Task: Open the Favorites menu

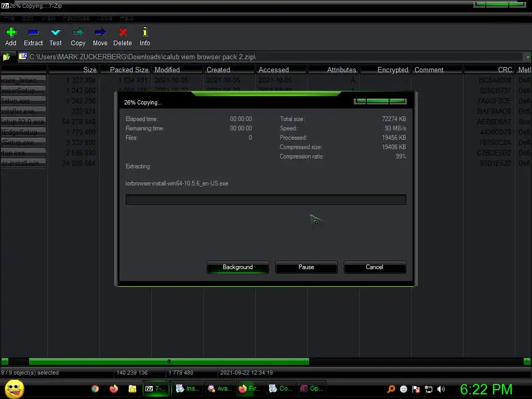Action: pos(76,18)
